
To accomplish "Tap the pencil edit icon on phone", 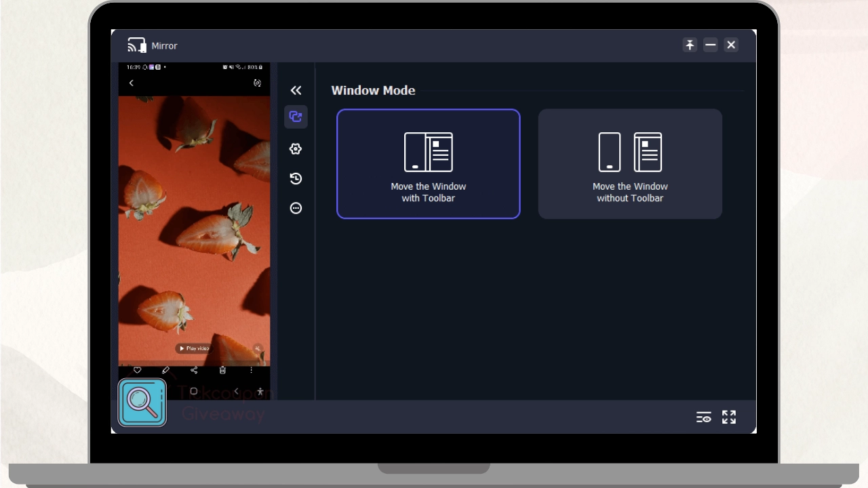I will [165, 370].
